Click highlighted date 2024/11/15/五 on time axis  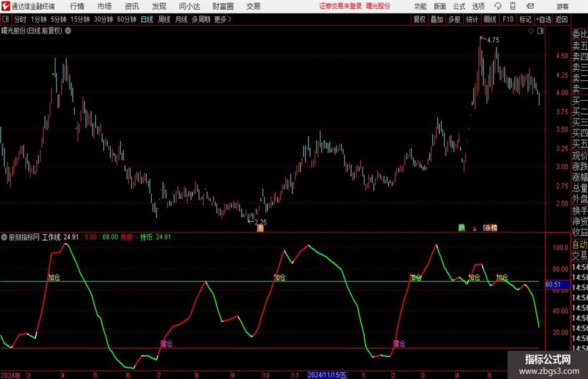tap(327, 375)
